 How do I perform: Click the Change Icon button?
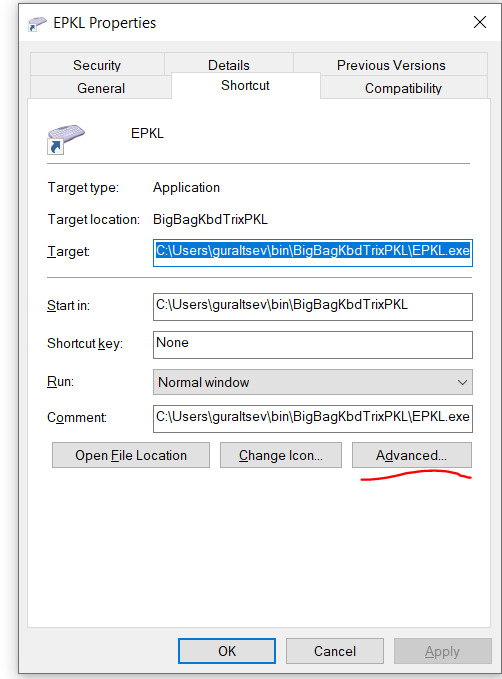(281, 455)
